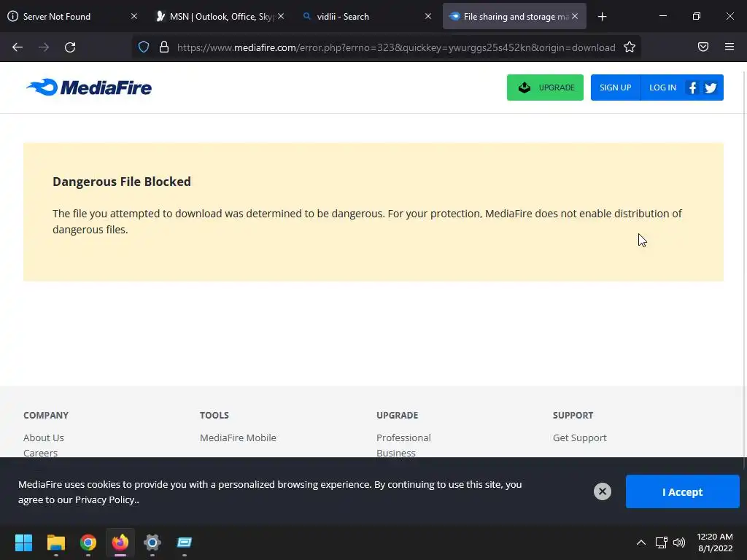
Task: Show hidden system tray icons
Action: click(641, 542)
